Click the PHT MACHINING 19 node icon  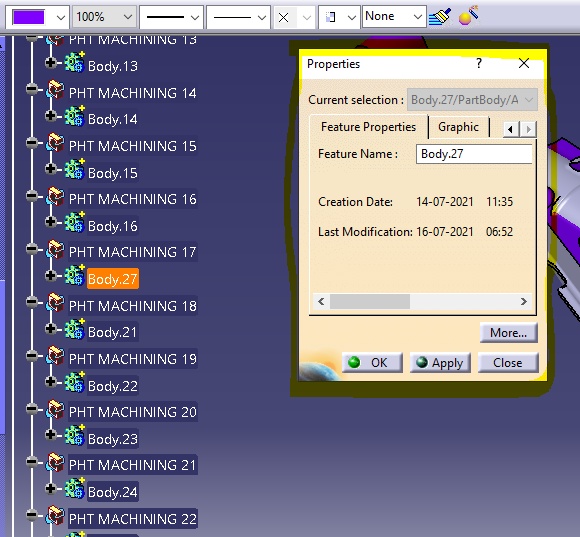(x=55, y=355)
